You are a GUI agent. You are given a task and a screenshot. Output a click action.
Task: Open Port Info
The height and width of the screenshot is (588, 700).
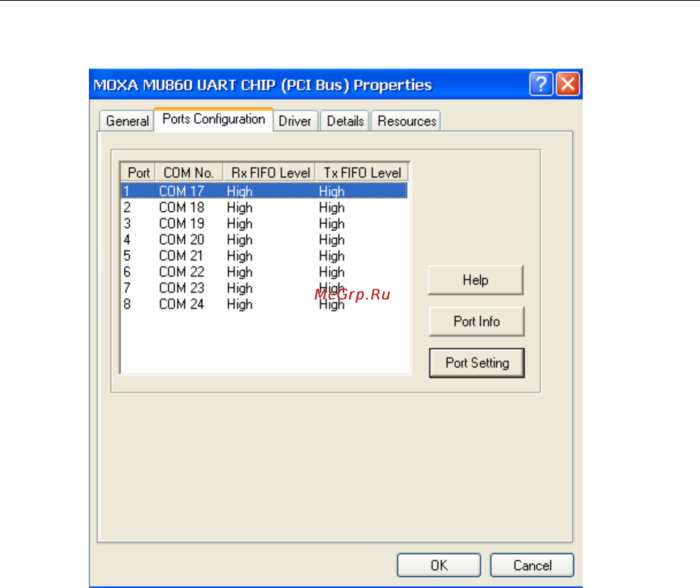[477, 321]
